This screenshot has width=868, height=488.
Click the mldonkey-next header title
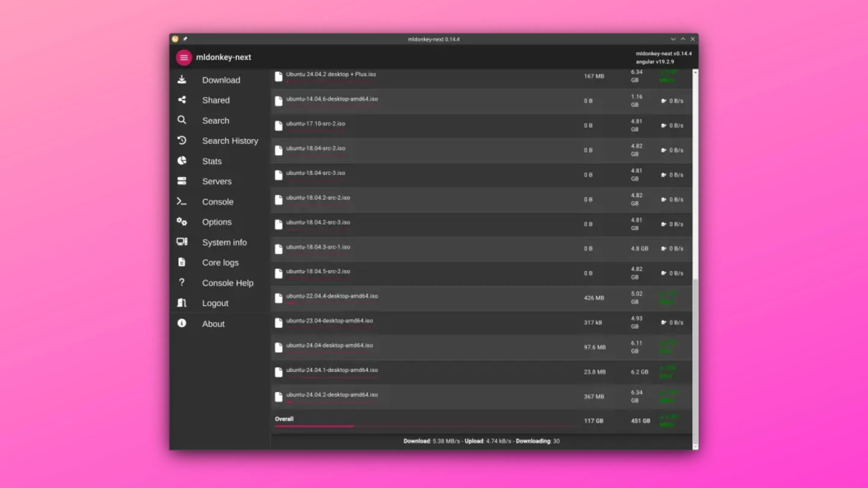pos(223,57)
